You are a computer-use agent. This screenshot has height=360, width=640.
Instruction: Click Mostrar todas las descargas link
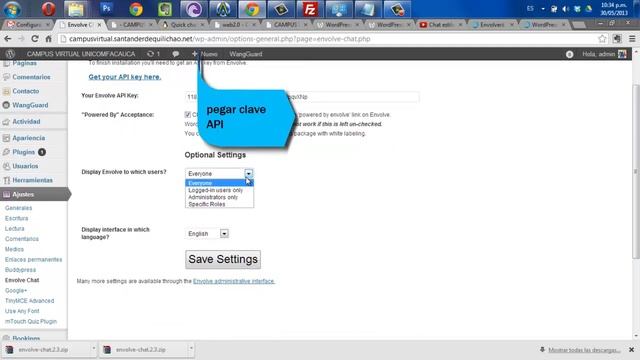(x=584, y=350)
